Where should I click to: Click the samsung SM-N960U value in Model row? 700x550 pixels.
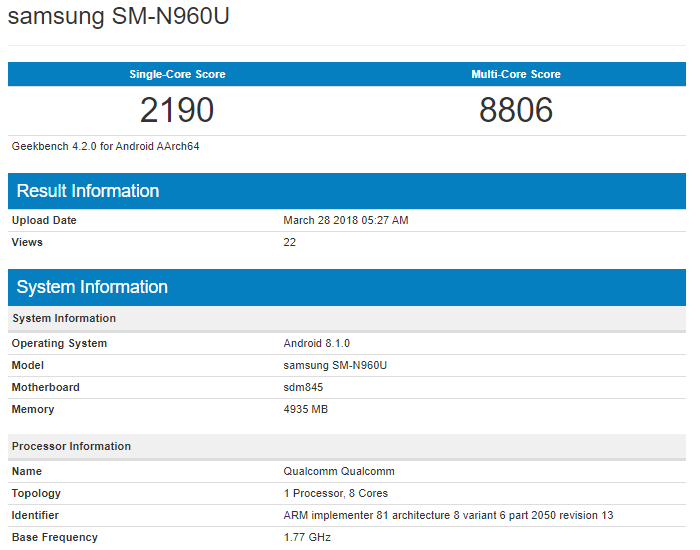(x=335, y=365)
